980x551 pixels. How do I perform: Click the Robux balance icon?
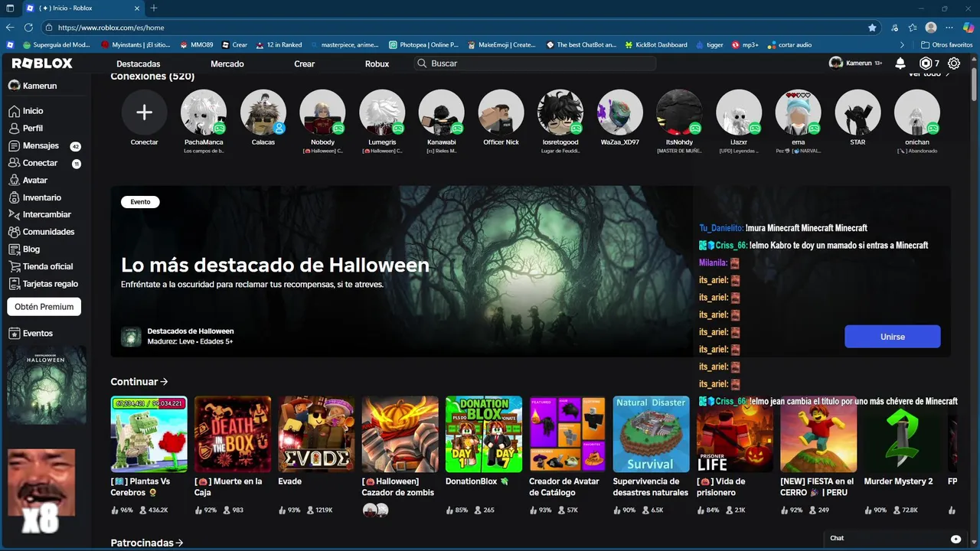[926, 64]
